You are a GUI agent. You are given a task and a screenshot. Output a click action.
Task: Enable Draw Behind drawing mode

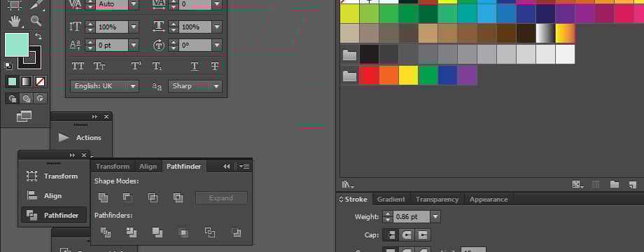point(27,99)
